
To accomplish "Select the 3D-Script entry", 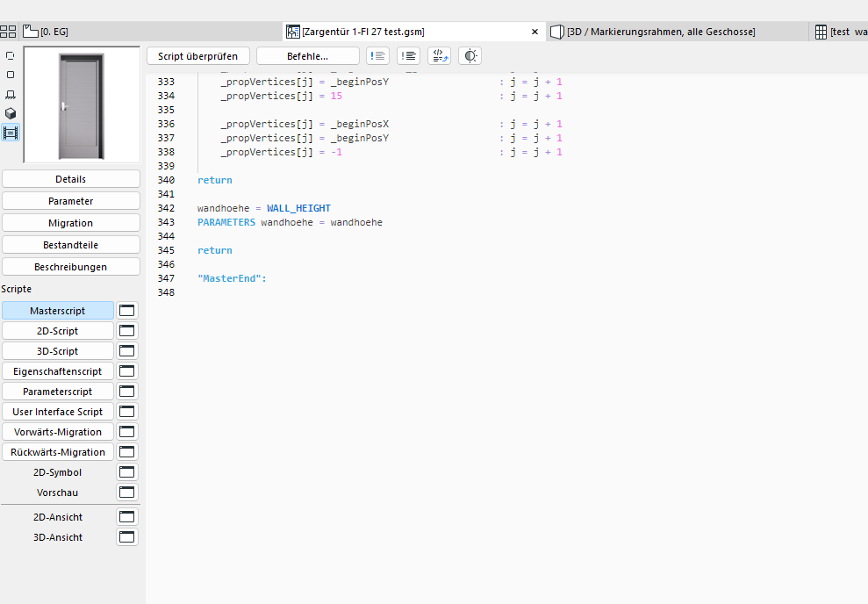I will tap(58, 351).
